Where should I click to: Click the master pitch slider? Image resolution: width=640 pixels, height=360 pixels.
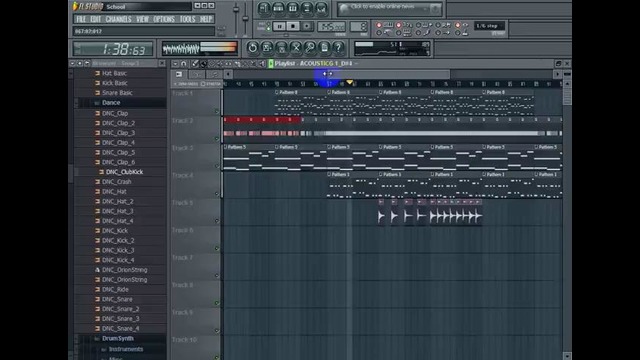245,18
